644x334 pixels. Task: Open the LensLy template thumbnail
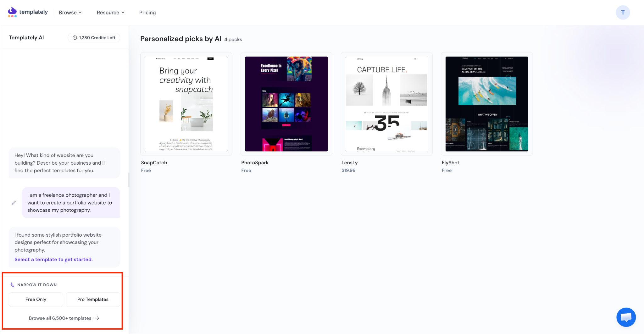[x=387, y=104]
